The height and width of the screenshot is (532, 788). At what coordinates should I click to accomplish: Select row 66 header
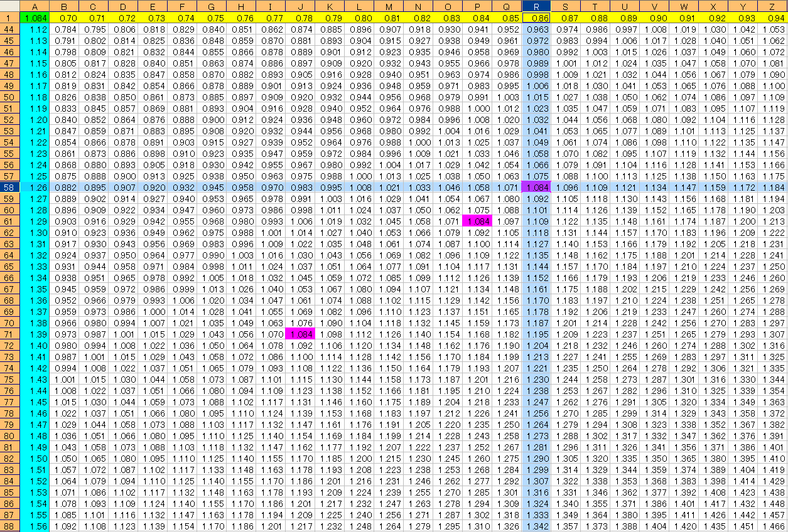tap(10, 278)
